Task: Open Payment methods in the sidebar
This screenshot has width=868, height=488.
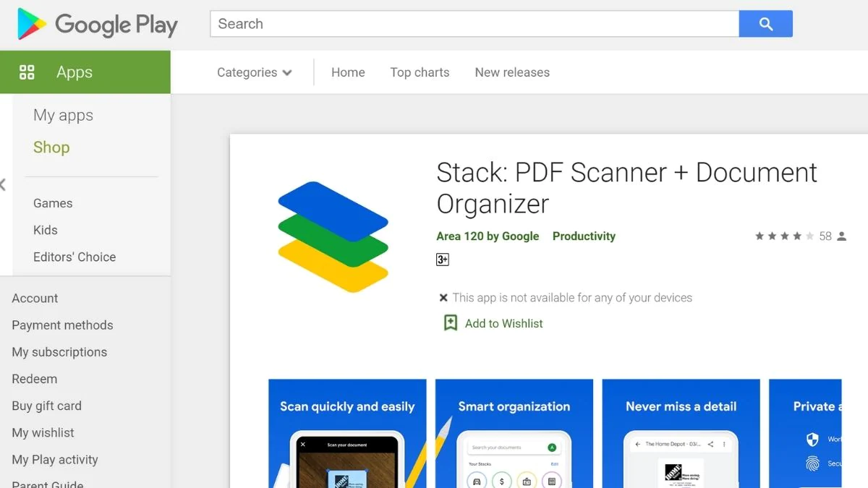Action: click(x=62, y=325)
